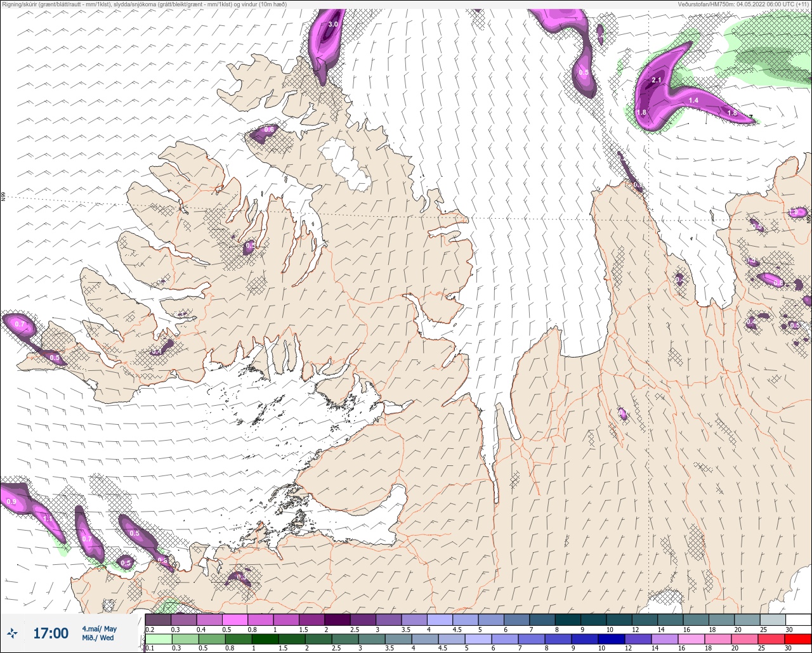Click the 0.9 precipitation value on the map
The height and width of the screenshot is (653, 812).
[x=11, y=502]
